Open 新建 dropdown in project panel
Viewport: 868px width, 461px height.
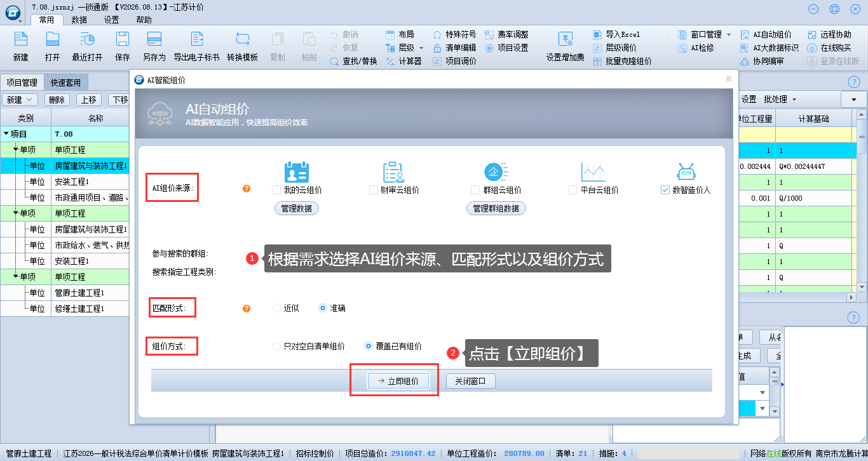coord(29,100)
